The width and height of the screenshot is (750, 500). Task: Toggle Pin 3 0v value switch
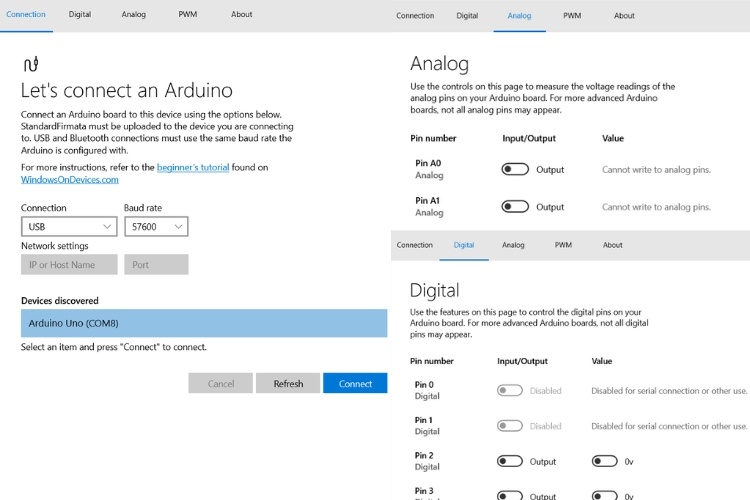point(605,496)
